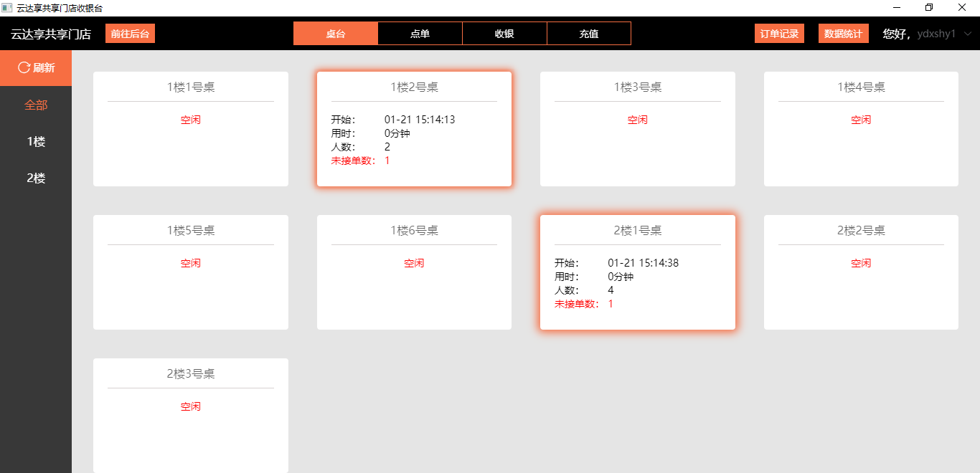980x473 pixels.
Task: Click the 您好 greeting text
Action: (896, 34)
